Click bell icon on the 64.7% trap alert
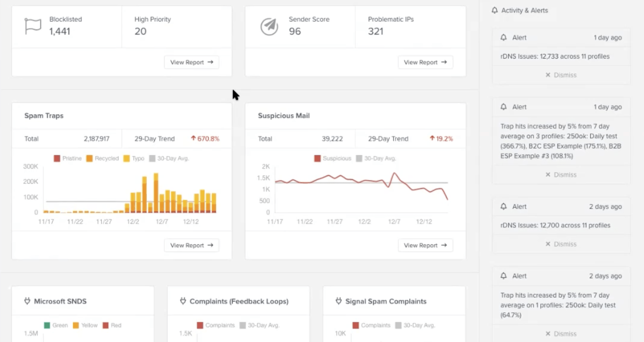This screenshot has height=342, width=644. [504, 276]
